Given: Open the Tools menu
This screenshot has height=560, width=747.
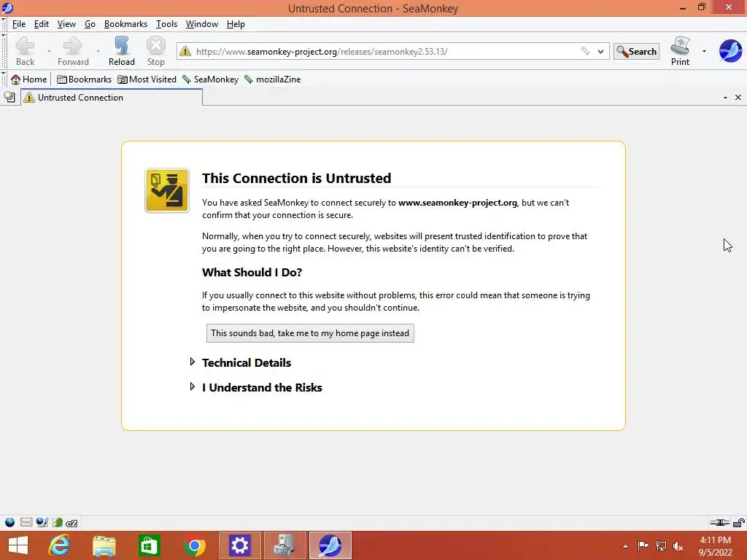Looking at the screenshot, I should tap(166, 24).
